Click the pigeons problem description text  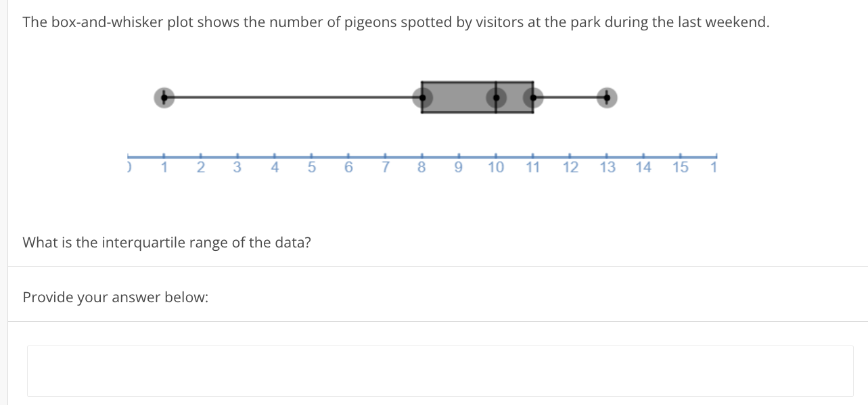coord(396,22)
